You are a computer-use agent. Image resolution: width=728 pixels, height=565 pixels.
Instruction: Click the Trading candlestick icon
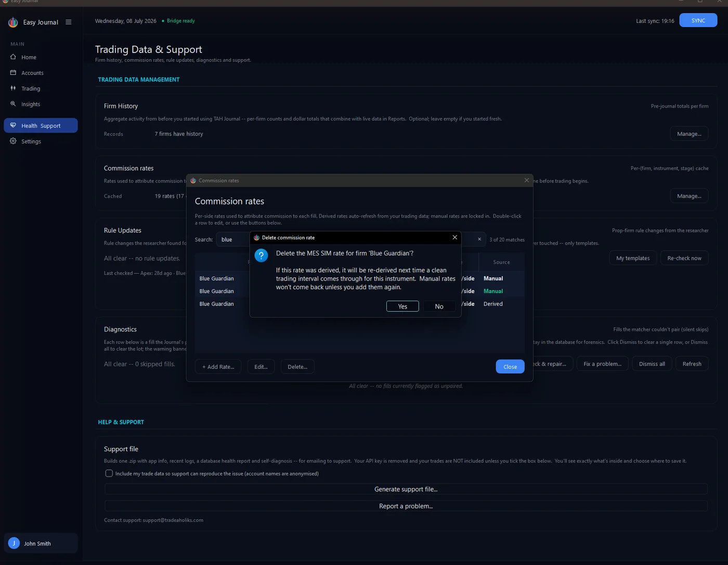(x=13, y=88)
